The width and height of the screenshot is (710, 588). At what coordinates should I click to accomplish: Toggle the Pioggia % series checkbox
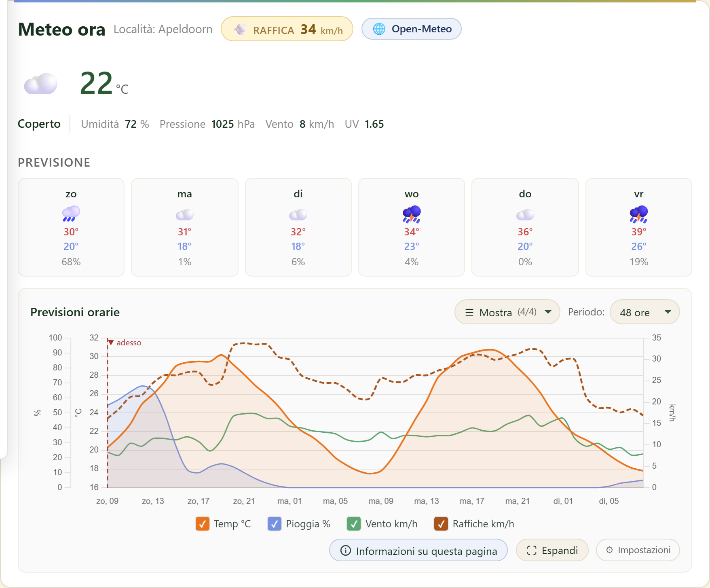point(275,524)
